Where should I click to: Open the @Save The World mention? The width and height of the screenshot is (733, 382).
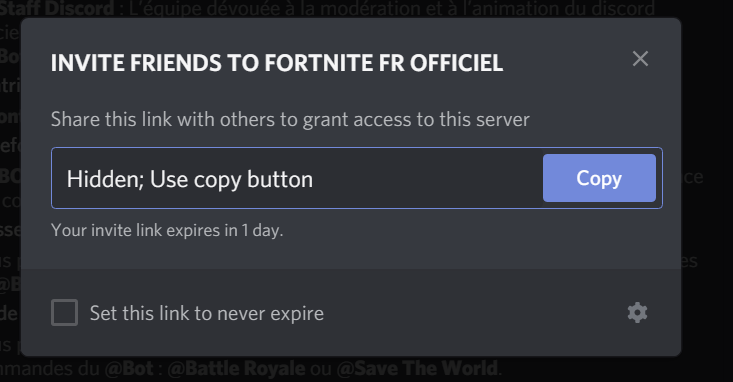(x=417, y=369)
